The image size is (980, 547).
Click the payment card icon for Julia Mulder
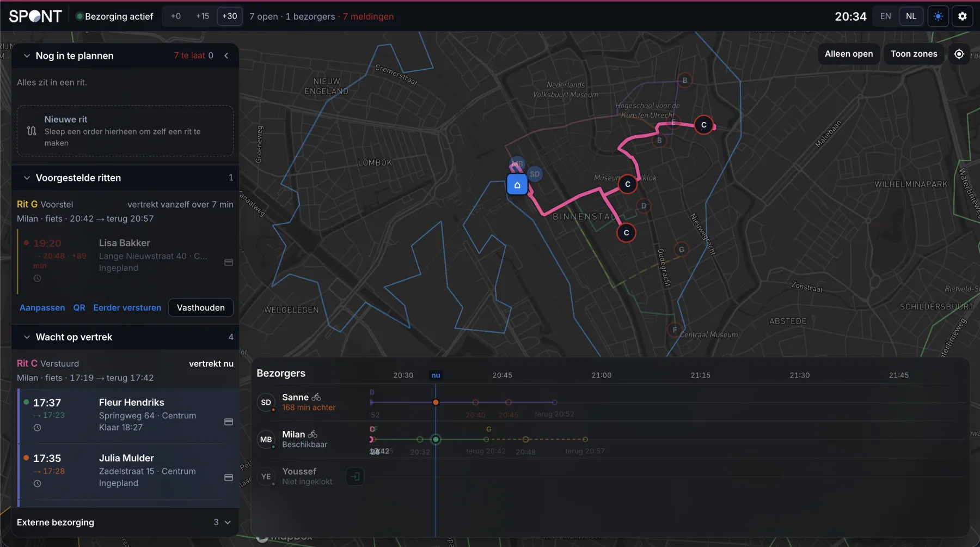[229, 478]
